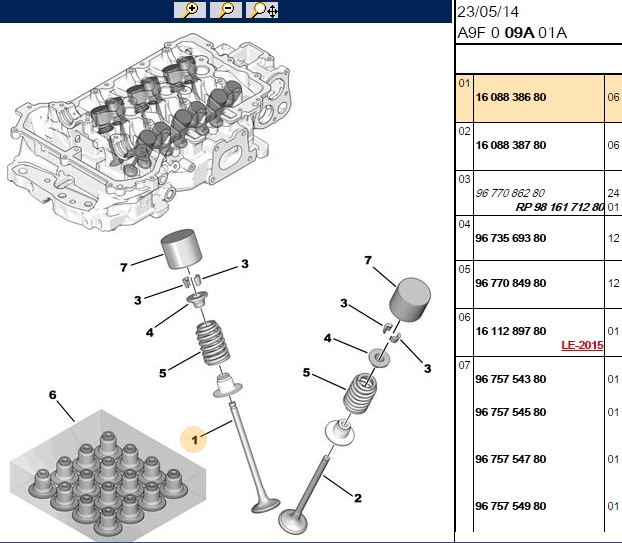Click the date 23/05/14
622x543 pixels.
pos(488,12)
